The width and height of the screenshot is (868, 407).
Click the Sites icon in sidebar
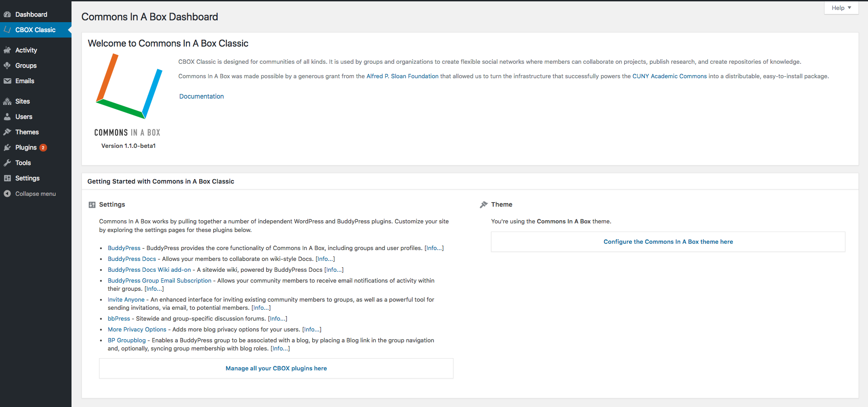click(x=7, y=101)
